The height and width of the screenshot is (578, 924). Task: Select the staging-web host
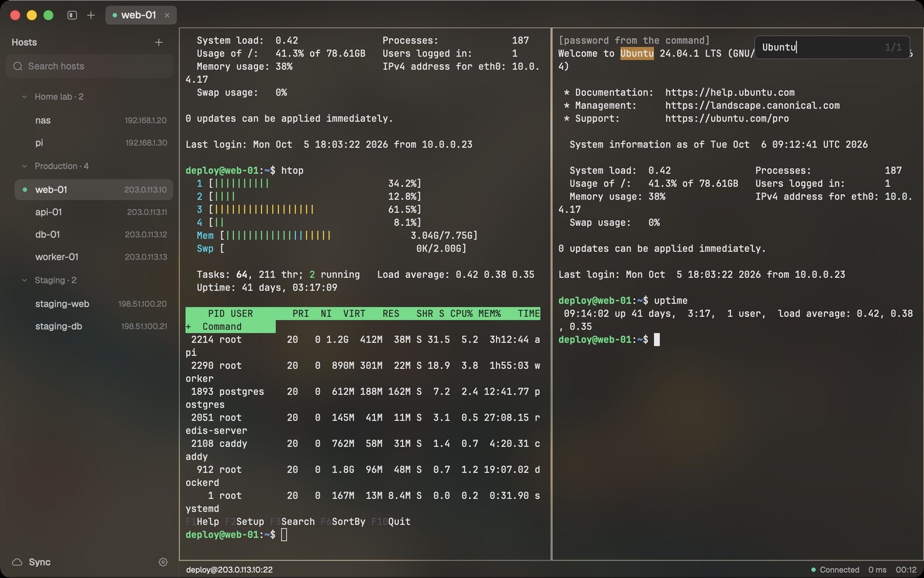[x=94, y=304]
